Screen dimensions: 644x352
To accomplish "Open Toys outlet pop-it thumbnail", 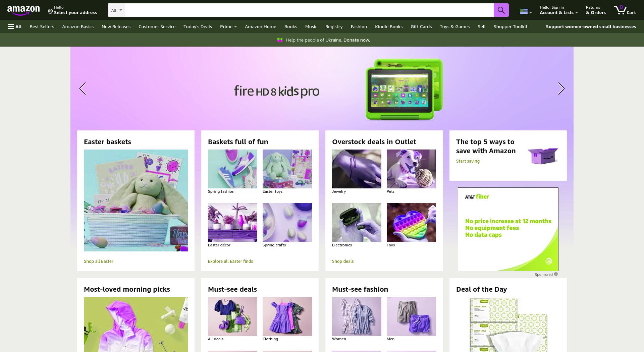I will point(411,223).
